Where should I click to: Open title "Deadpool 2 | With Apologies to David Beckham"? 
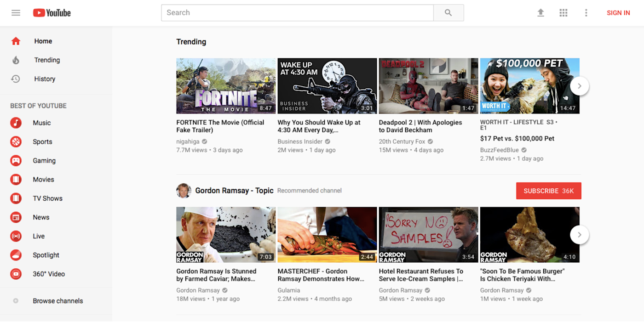pyautogui.click(x=420, y=126)
